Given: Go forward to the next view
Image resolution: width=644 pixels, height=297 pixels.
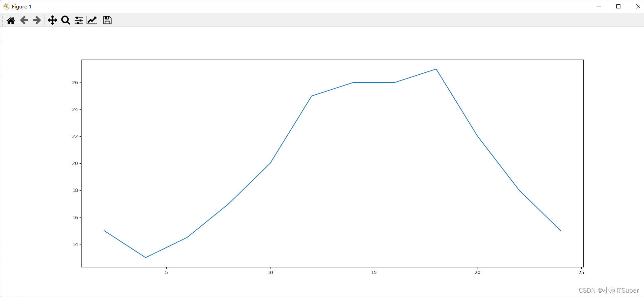Looking at the screenshot, I should [37, 21].
